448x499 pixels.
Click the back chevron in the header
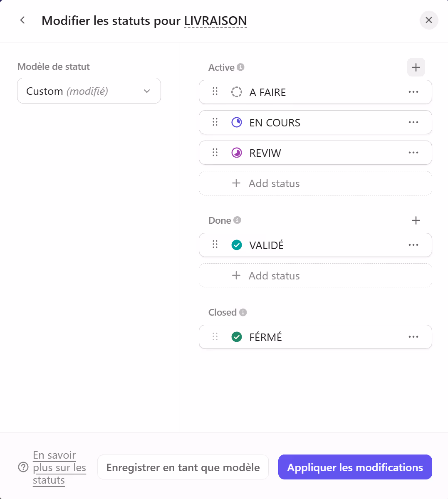point(22,20)
